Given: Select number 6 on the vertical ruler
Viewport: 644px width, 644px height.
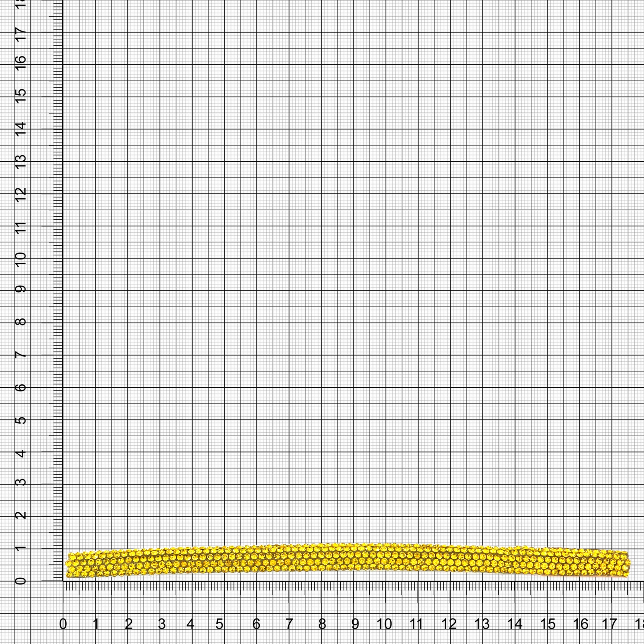Looking at the screenshot, I should coord(21,388).
